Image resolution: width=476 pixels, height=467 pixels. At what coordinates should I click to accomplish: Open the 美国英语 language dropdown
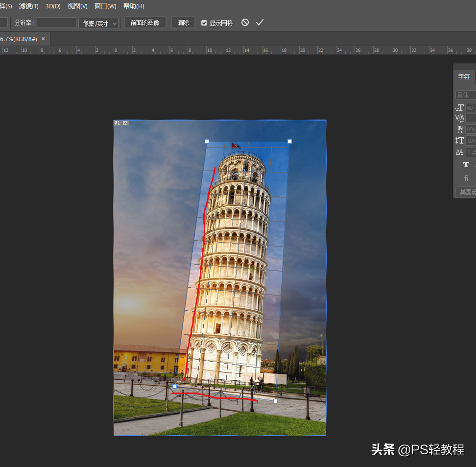click(x=466, y=192)
